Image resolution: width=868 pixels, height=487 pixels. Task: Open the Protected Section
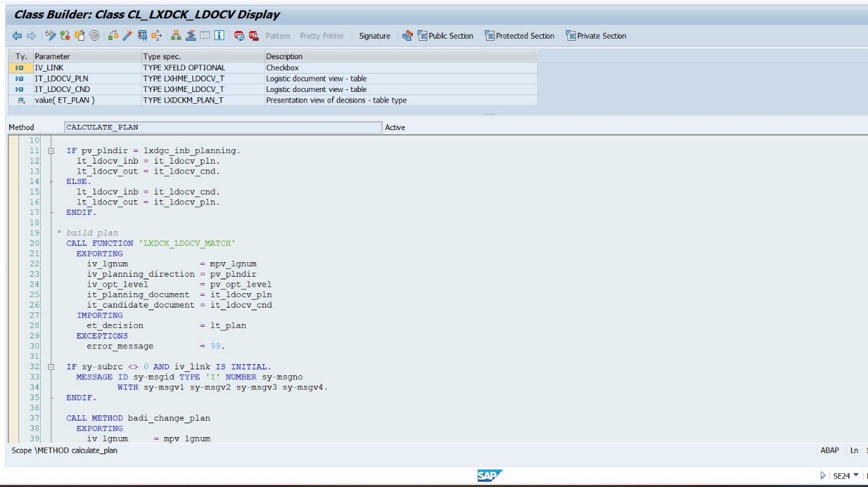[519, 36]
